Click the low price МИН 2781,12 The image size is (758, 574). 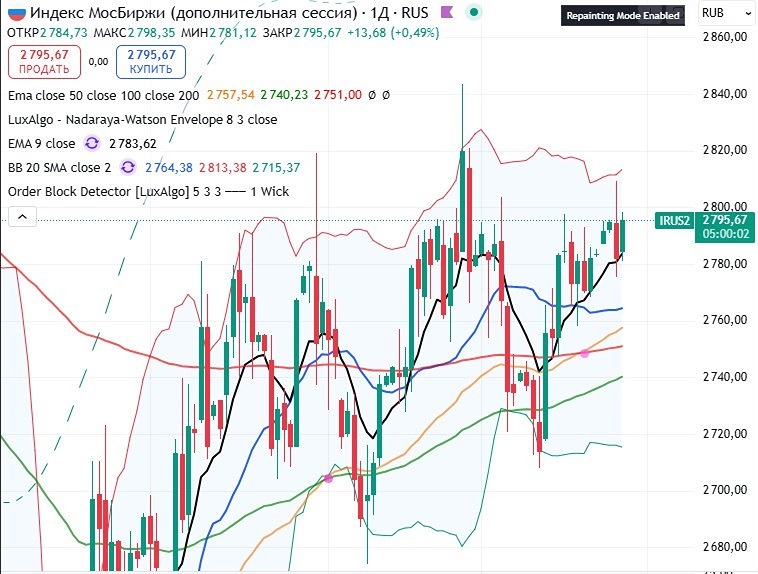pyautogui.click(x=219, y=33)
